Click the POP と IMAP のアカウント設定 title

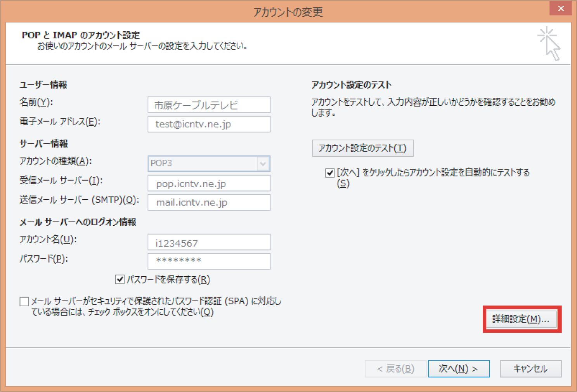click(81, 35)
